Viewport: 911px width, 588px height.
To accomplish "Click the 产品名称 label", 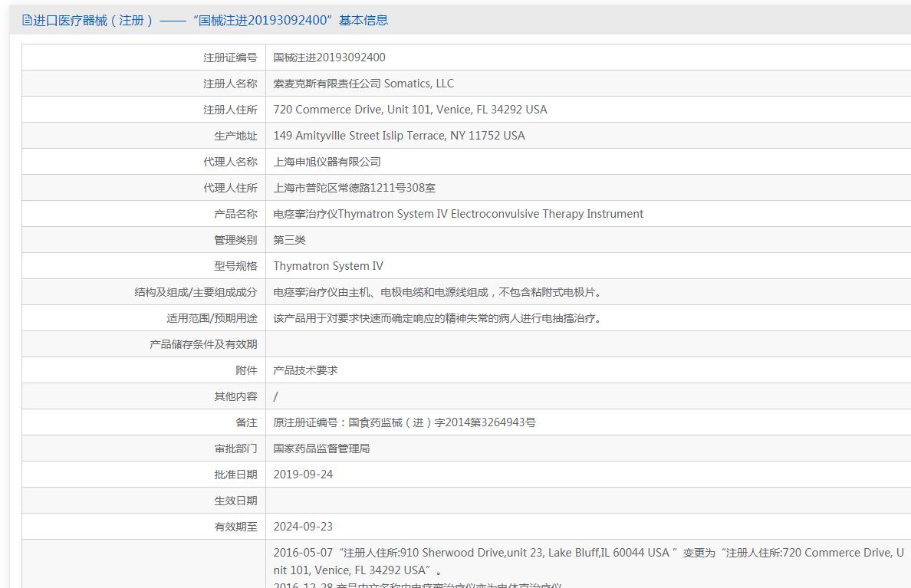I will coord(235,215).
